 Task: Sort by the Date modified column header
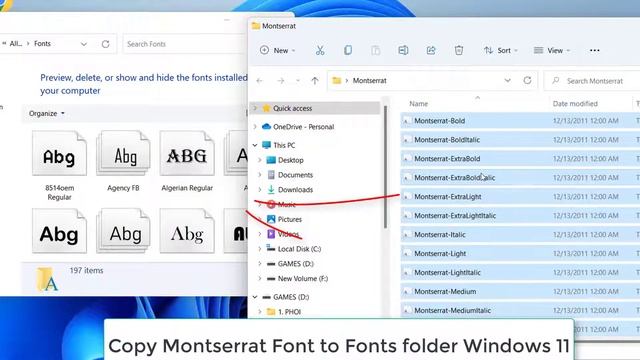click(x=575, y=104)
